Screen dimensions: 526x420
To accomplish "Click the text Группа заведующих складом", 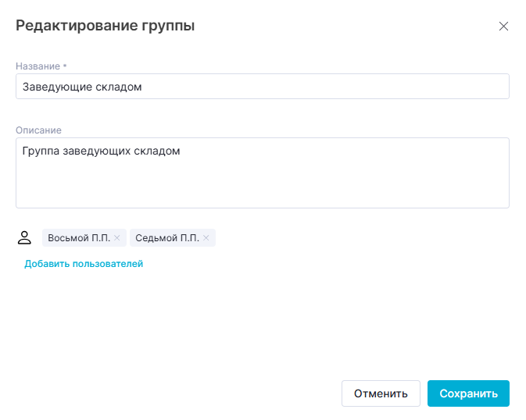I will point(102,151).
